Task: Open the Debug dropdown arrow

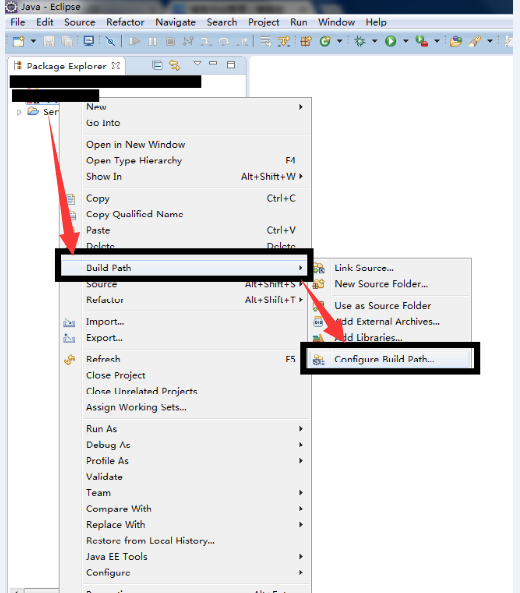Action: click(x=374, y=41)
